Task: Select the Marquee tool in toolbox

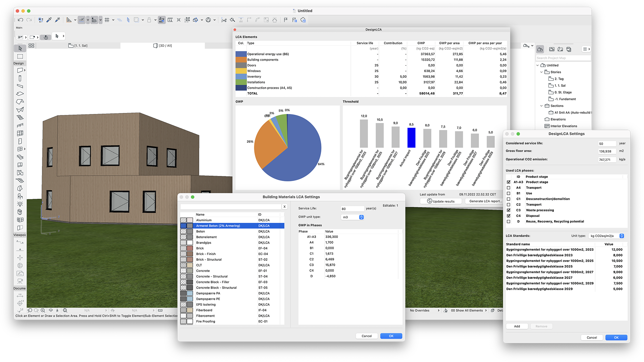Action: [20, 56]
